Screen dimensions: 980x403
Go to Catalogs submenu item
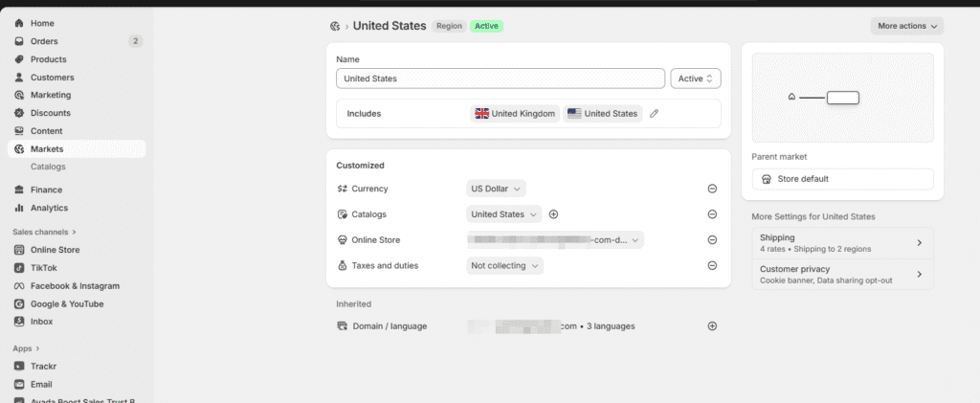tap(48, 167)
